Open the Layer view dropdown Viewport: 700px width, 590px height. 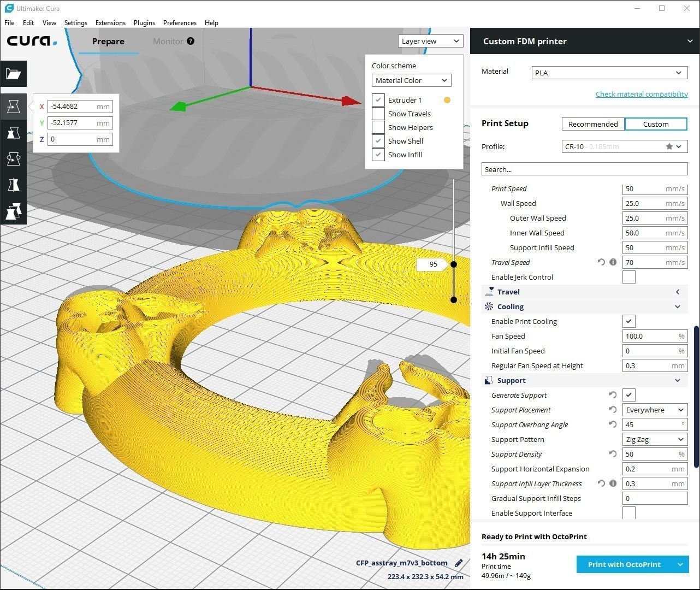[x=431, y=41]
